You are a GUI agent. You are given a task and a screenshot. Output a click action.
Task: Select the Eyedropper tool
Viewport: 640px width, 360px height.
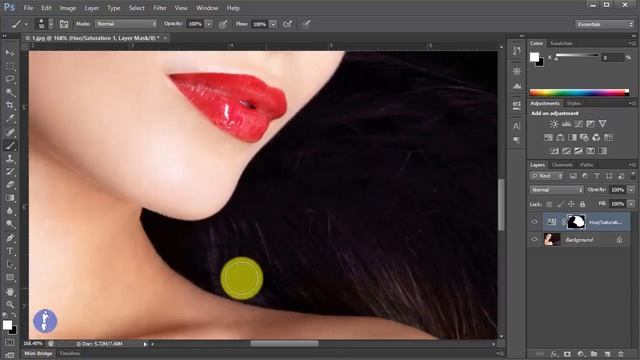10,118
